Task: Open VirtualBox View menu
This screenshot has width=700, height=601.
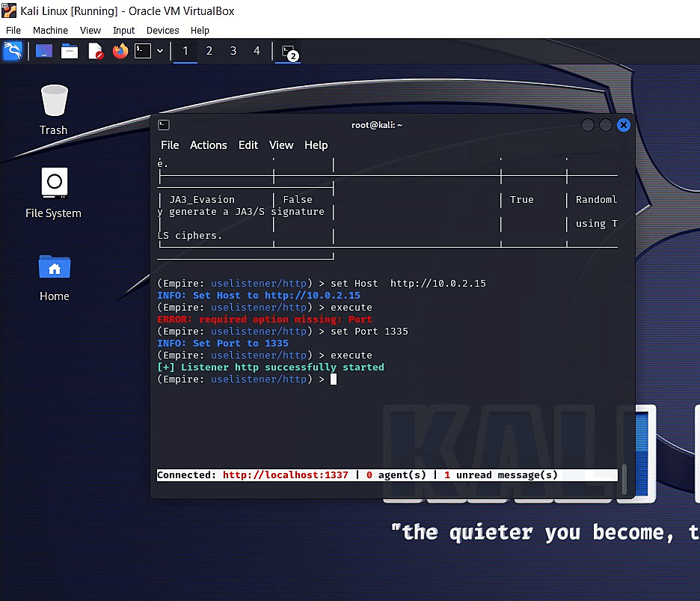Action: 90,31
